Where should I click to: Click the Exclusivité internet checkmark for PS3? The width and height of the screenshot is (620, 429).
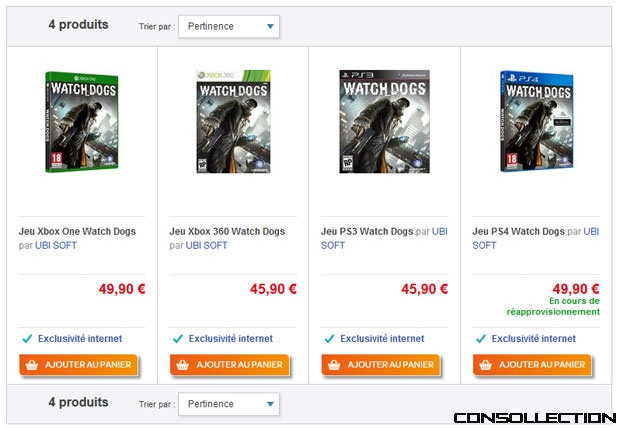pos(329,339)
